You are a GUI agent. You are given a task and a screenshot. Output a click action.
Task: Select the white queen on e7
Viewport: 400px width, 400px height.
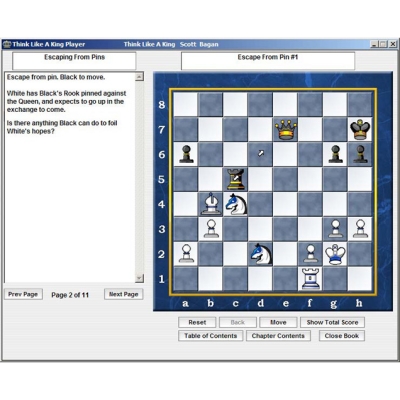click(x=286, y=130)
